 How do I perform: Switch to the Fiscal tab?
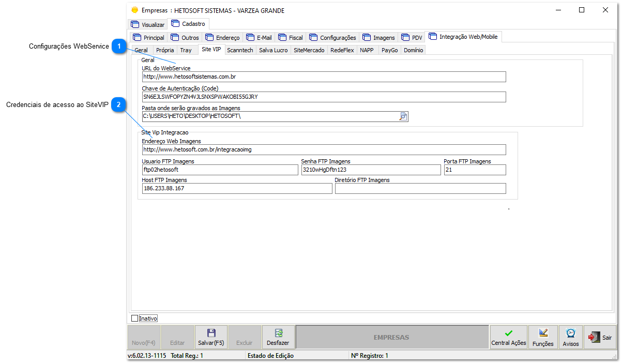[x=290, y=37]
